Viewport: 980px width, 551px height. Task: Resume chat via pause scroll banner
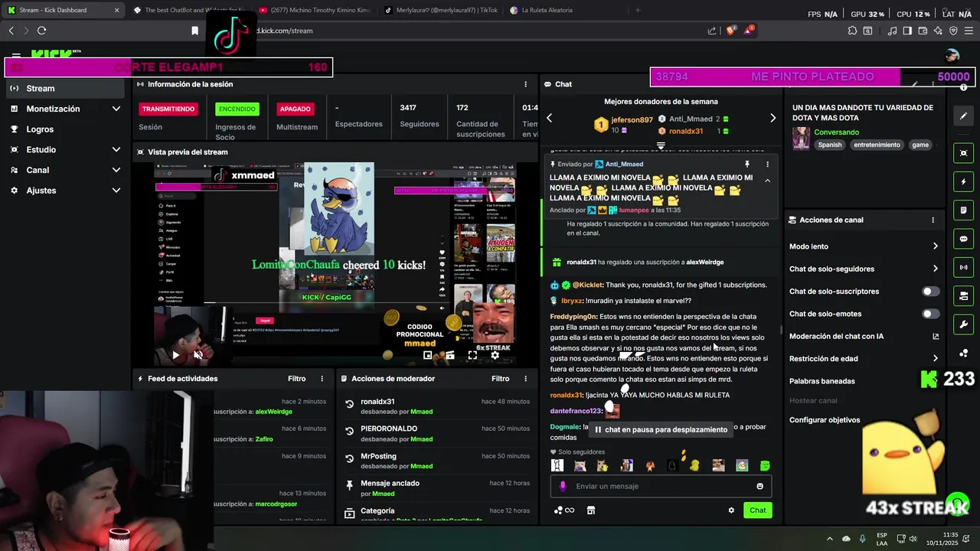[x=661, y=430]
